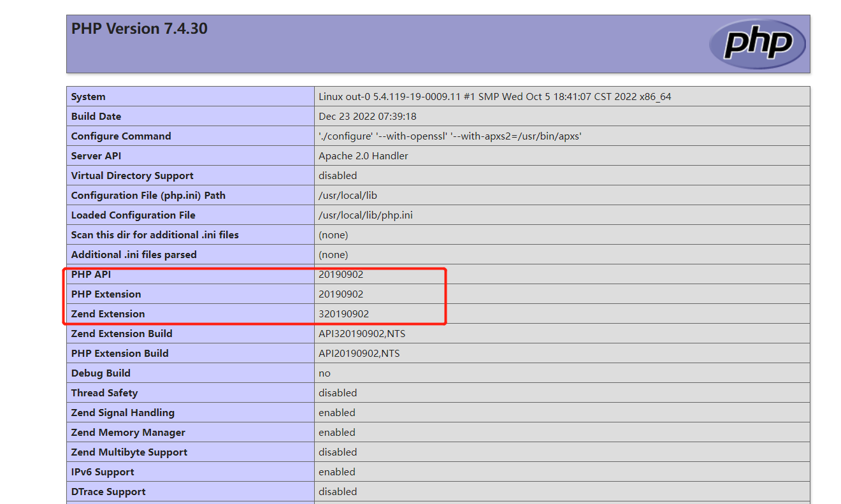Select the /usr/local/lib path value

(x=348, y=196)
